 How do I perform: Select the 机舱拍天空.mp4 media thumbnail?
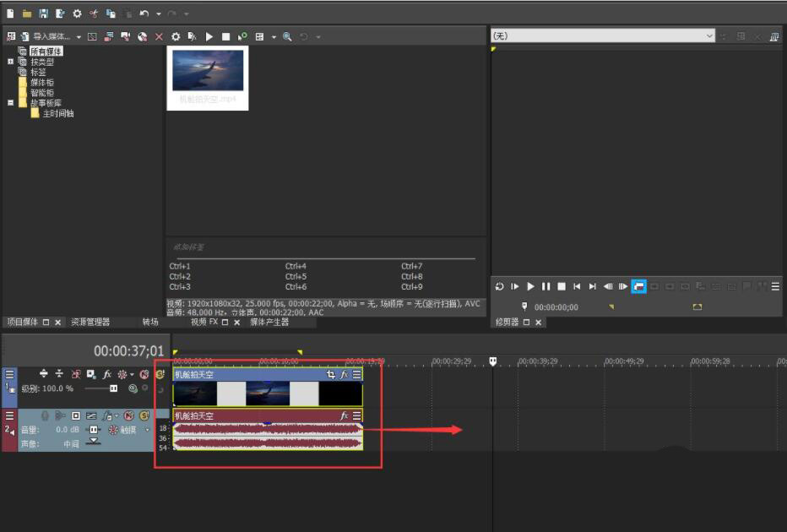point(207,71)
